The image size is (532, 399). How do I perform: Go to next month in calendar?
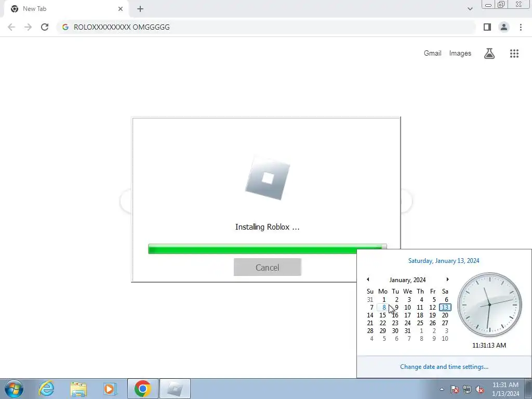pyautogui.click(x=447, y=280)
